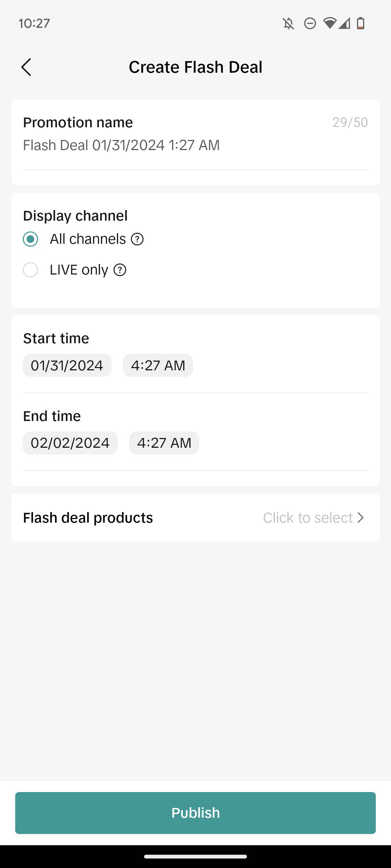This screenshot has width=391, height=868.
Task: Tap the back arrow icon
Action: [26, 67]
